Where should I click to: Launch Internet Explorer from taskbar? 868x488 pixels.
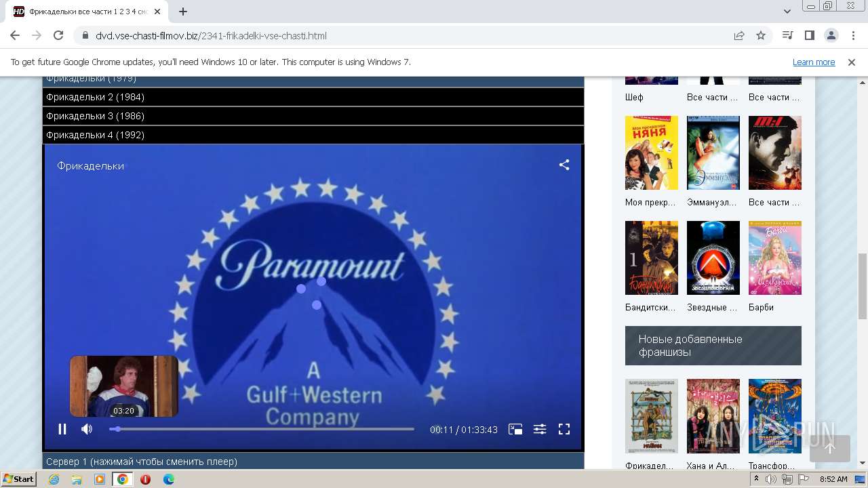click(x=54, y=479)
